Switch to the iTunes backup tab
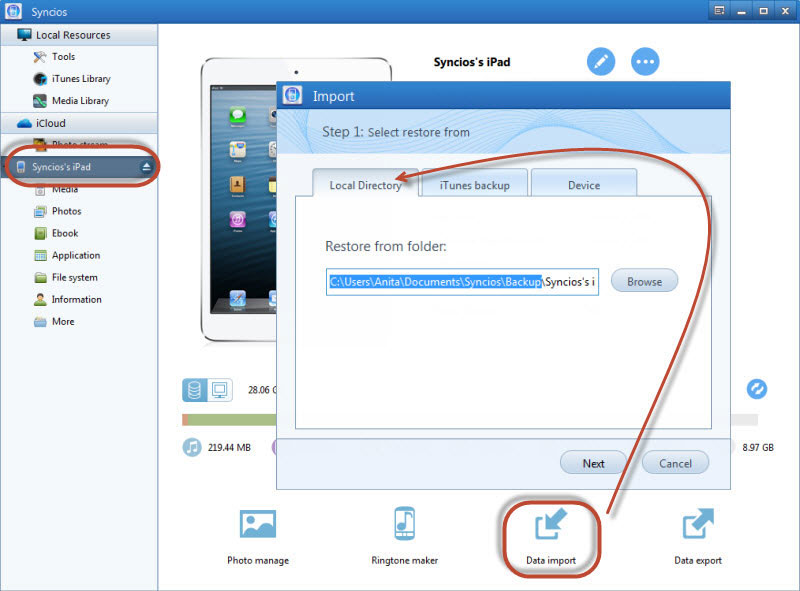Screen dimensions: 800x591 click(474, 183)
